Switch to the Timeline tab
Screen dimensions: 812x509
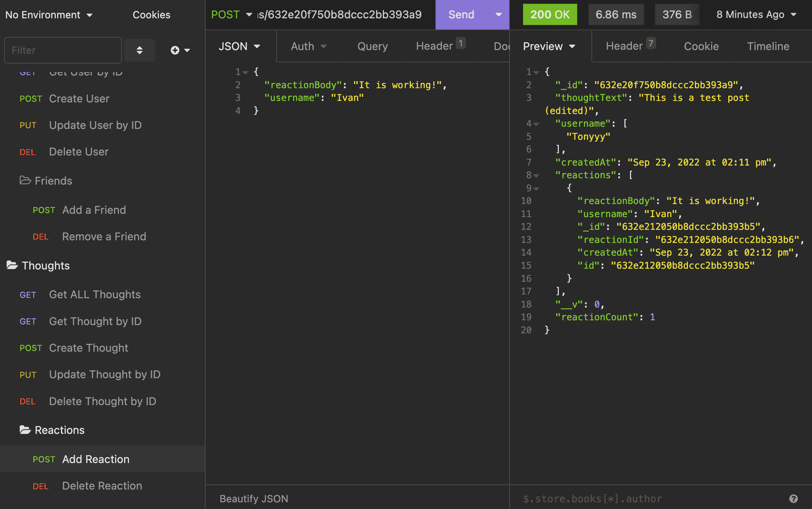tap(768, 46)
